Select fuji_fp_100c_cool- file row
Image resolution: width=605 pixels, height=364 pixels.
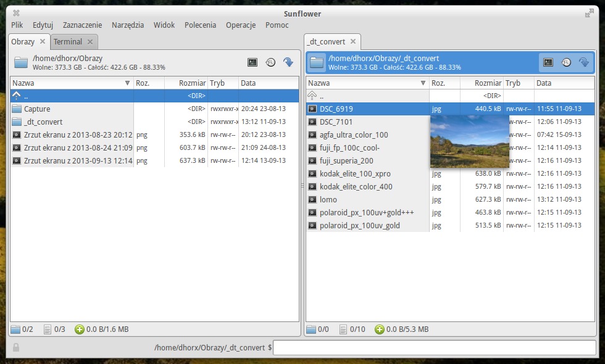pos(450,147)
